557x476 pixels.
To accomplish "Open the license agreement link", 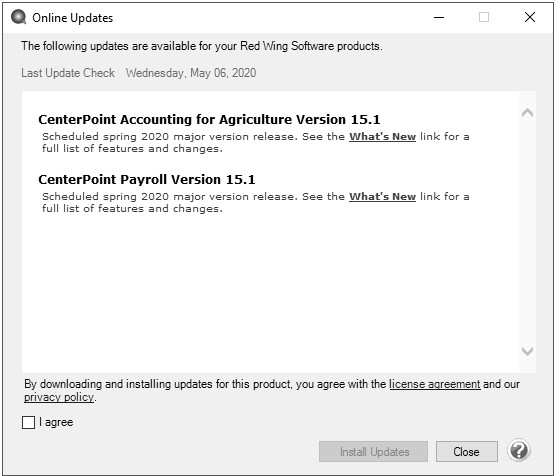I will tap(435, 384).
